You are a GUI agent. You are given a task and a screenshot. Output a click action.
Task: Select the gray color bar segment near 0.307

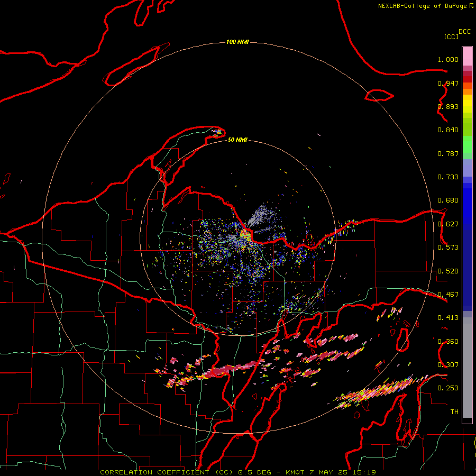click(x=467, y=370)
